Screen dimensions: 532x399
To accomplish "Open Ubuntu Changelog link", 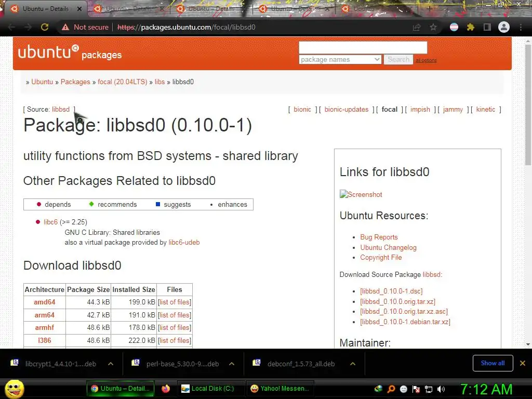I will (x=389, y=247).
